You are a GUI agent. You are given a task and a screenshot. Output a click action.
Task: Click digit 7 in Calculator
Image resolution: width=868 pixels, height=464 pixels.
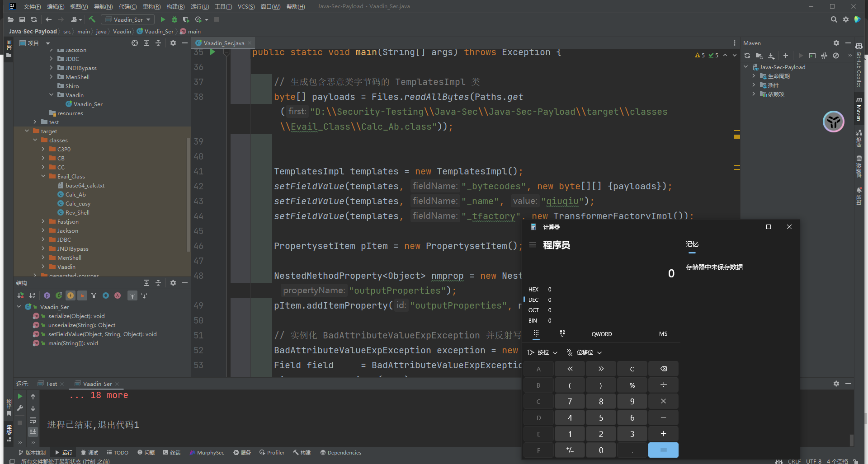coord(570,401)
